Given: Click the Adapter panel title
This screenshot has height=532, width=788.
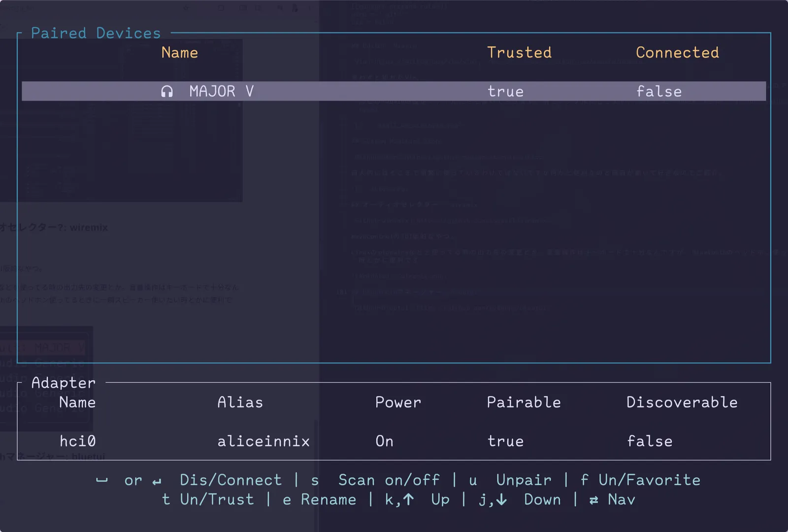Looking at the screenshot, I should [63, 383].
